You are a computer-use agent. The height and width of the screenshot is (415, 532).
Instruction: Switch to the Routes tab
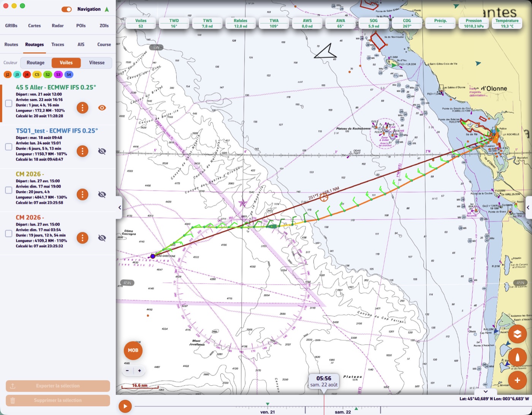coord(11,44)
